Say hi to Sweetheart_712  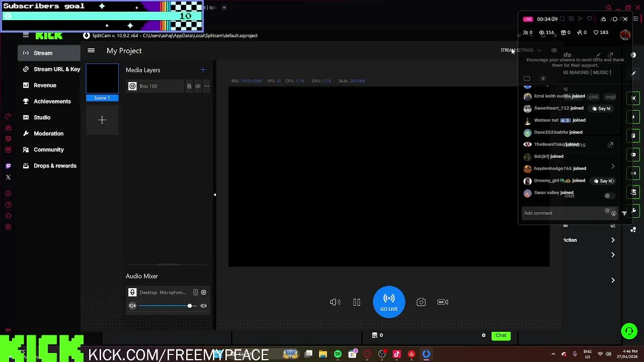(602, 108)
